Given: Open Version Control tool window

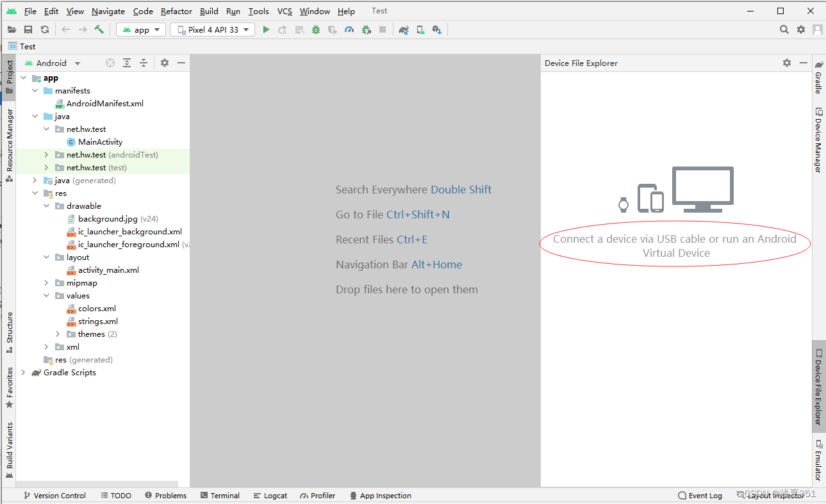Looking at the screenshot, I should click(54, 496).
